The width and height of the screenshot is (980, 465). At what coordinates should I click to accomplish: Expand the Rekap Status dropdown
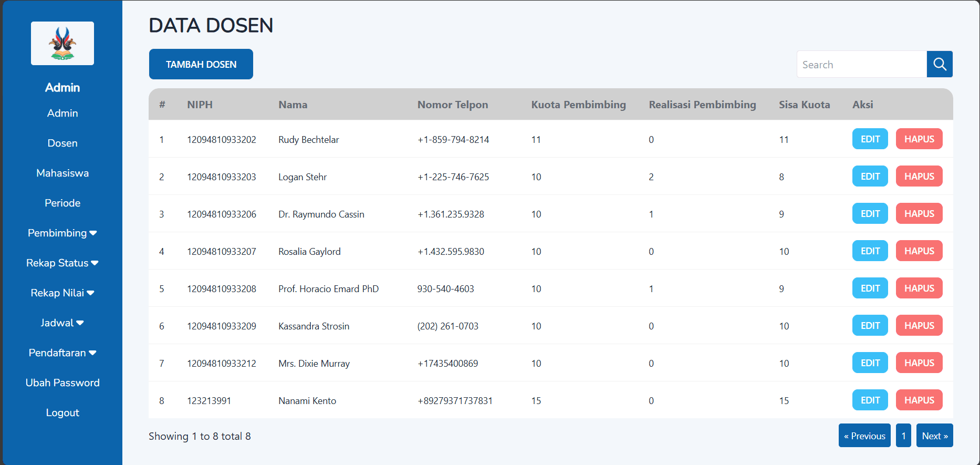click(x=62, y=263)
